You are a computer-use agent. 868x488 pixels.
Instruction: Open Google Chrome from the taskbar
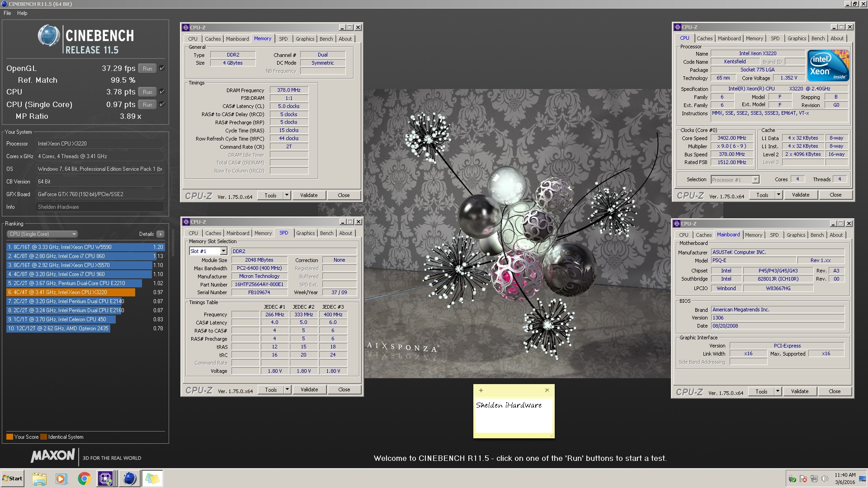pos(84,479)
